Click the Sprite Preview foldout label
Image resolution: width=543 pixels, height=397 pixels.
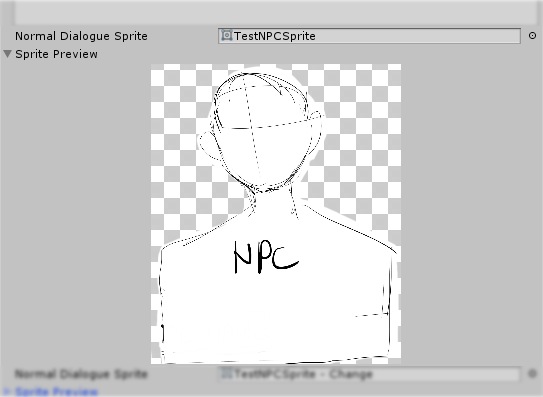(x=56, y=54)
